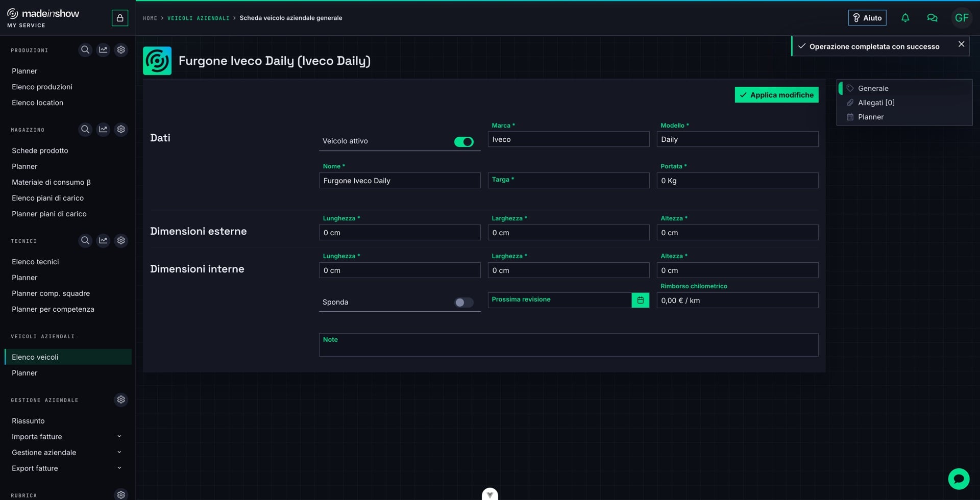Open Magazzino settings gear

coord(121,130)
